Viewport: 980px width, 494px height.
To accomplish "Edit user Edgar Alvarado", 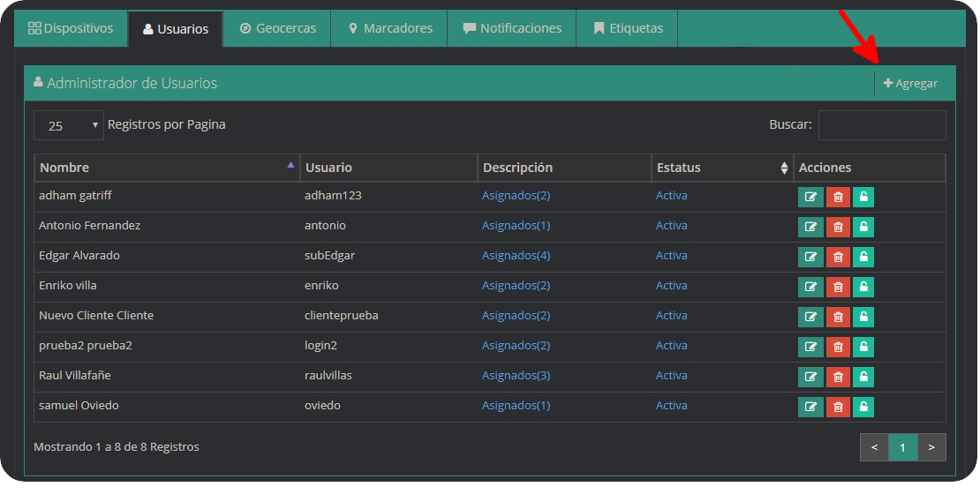I will 810,257.
